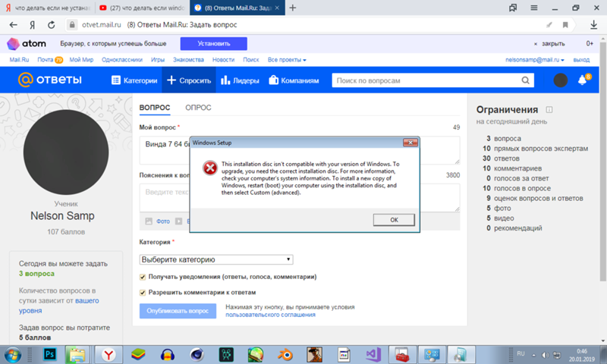This screenshot has width=607, height=364.
Task: Click the red toolbox taskbar icon
Action: 402,354
